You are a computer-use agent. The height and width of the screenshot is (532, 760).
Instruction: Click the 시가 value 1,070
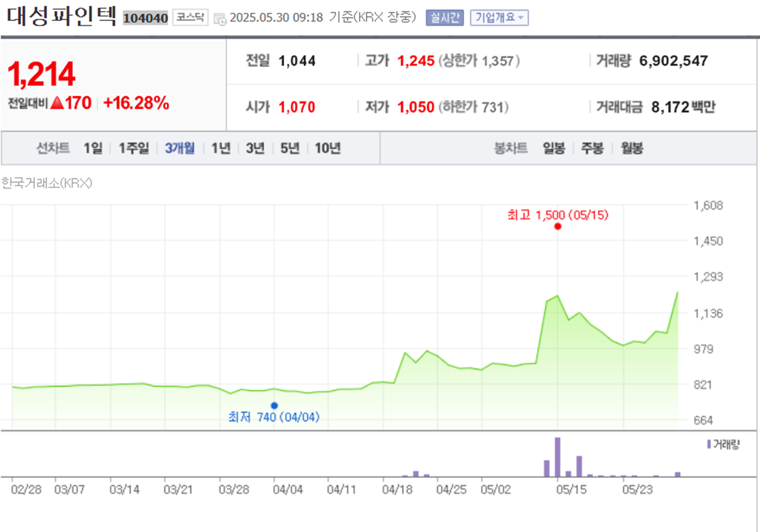(x=297, y=107)
